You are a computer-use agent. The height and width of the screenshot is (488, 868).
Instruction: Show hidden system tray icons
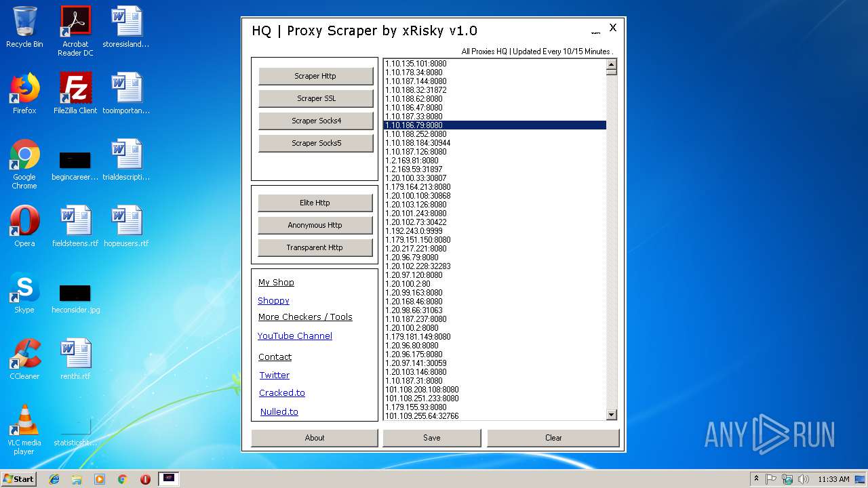pos(756,479)
